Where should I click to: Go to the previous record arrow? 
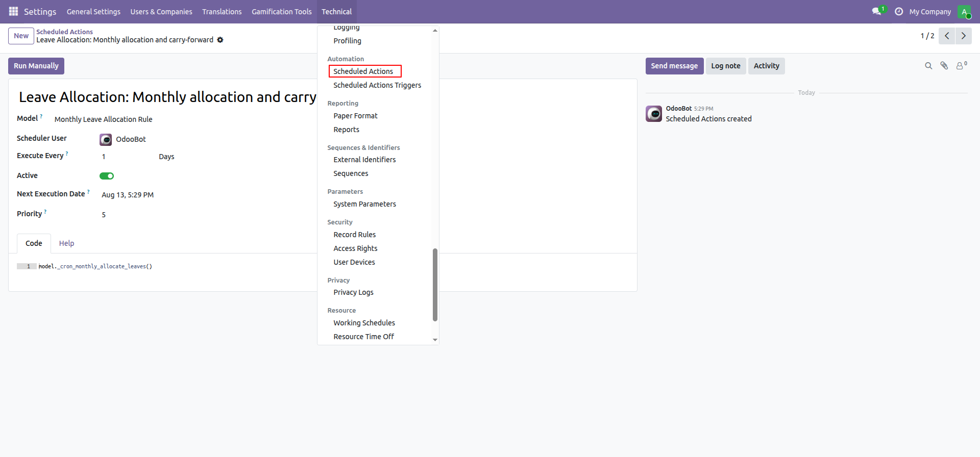pos(947,36)
